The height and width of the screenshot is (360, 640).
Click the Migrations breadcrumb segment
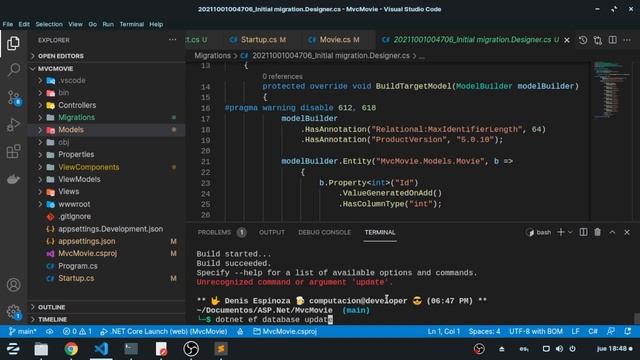click(212, 56)
